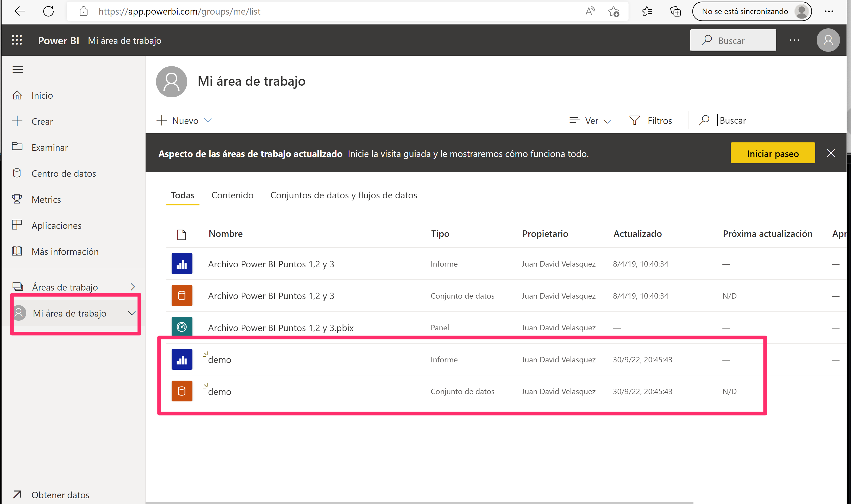Open the Ver view options dropdown
The height and width of the screenshot is (504, 851).
point(590,121)
